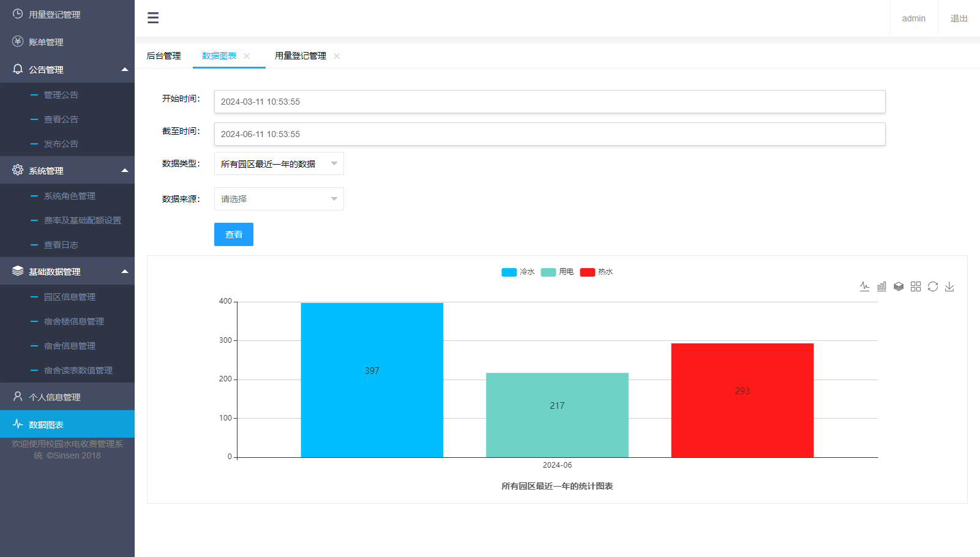980x557 pixels.
Task: Open the 后台管理 tab
Action: click(x=163, y=56)
